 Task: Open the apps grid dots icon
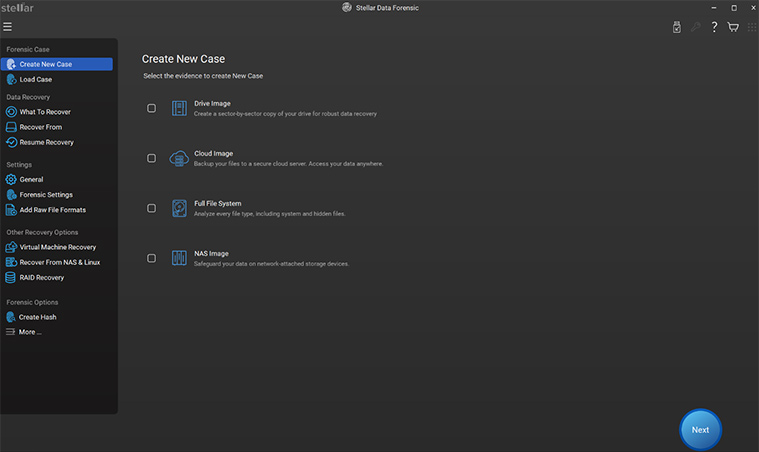[752, 27]
